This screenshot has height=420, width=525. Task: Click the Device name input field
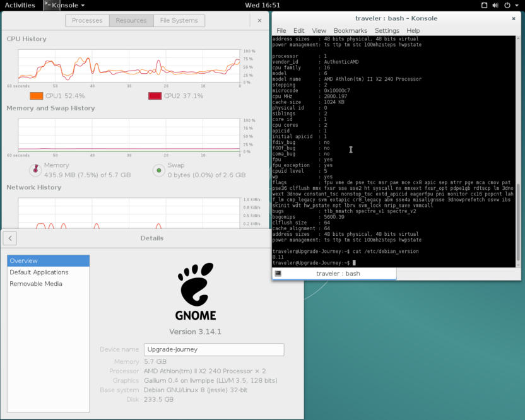tap(214, 349)
